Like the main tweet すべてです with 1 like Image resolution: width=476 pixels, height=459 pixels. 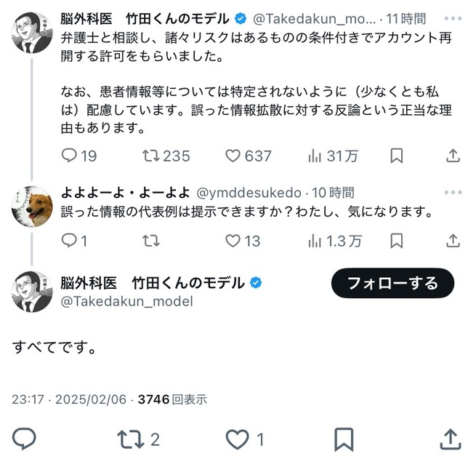246,439
